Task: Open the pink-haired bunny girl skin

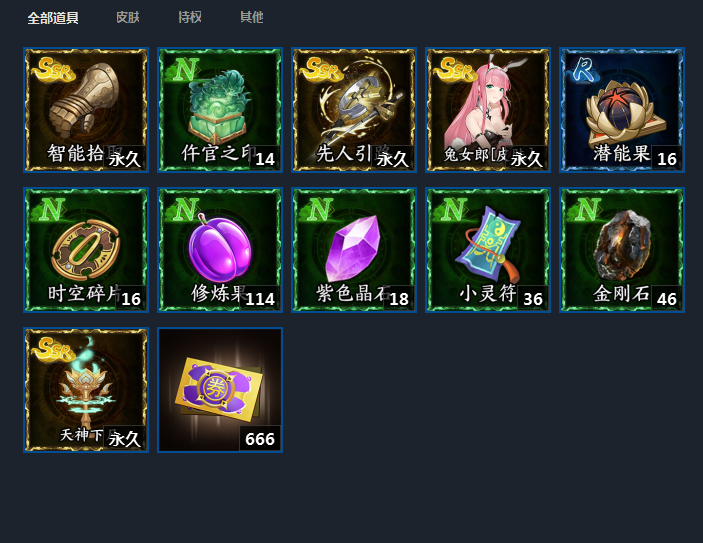Action: [488, 110]
